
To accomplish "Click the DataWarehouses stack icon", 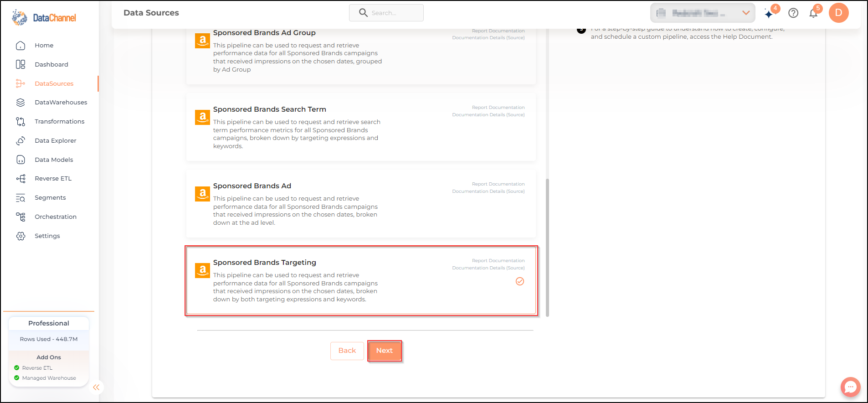I will coord(21,103).
